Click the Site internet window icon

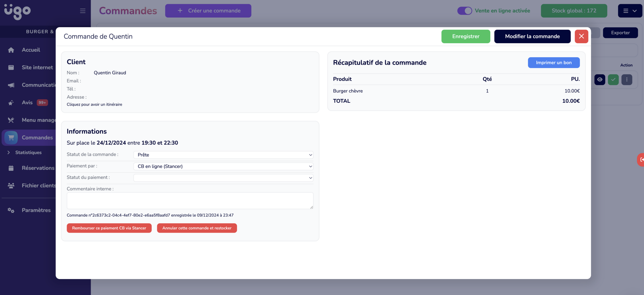(x=11, y=67)
